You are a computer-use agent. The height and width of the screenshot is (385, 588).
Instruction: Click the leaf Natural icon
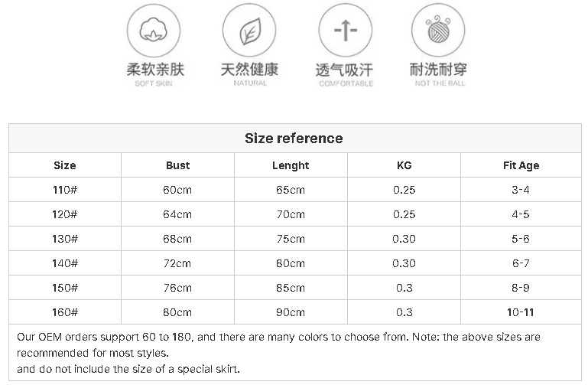[x=249, y=31]
